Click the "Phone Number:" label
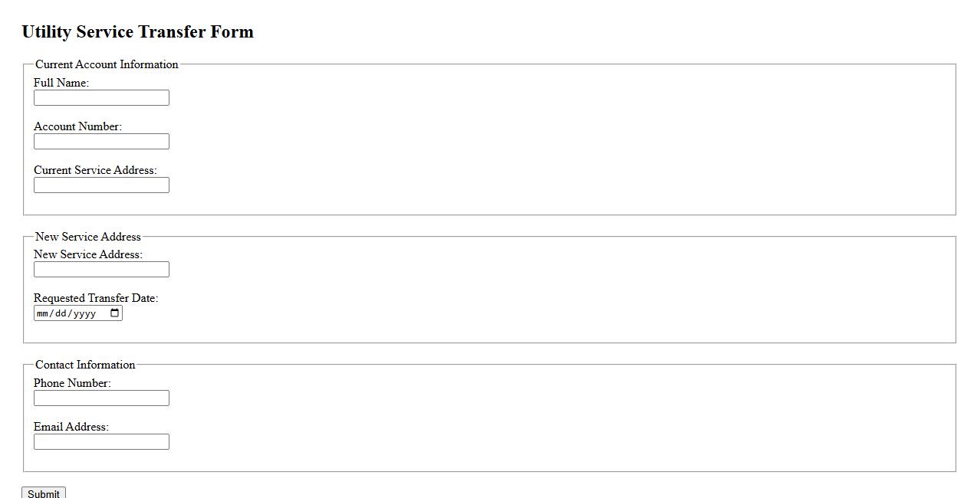This screenshot has height=498, width=980. click(x=72, y=383)
